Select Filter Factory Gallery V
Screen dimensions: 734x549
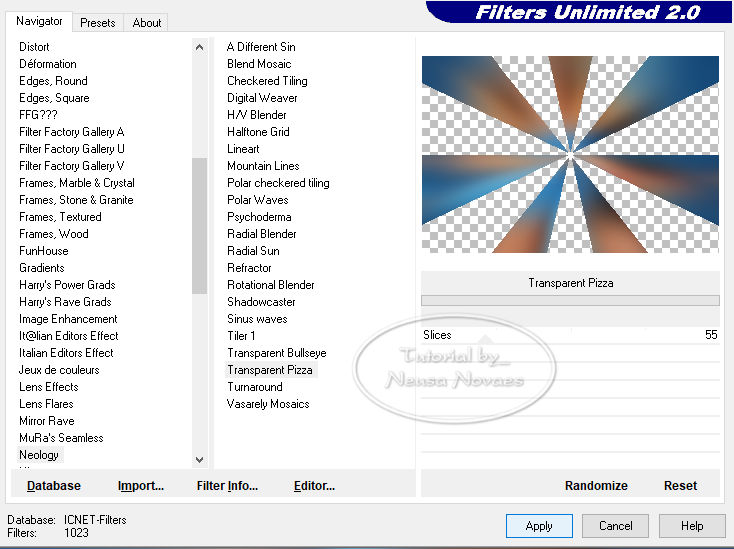click(x=72, y=166)
